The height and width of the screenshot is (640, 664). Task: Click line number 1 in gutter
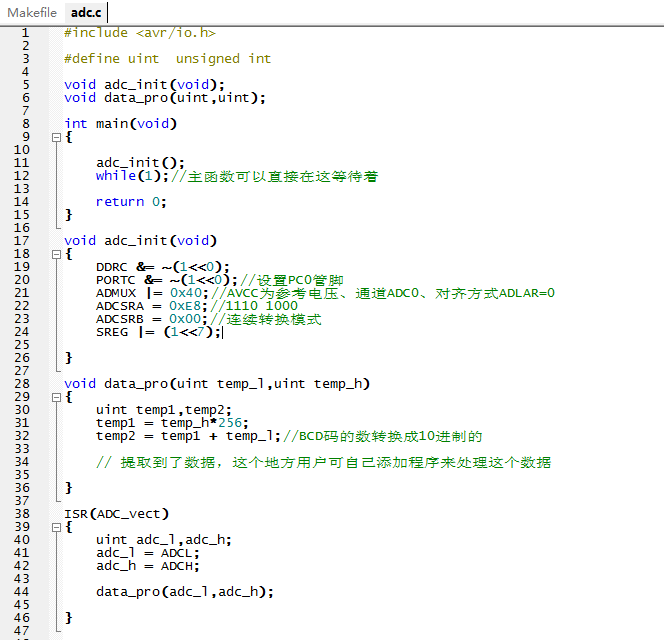point(25,33)
